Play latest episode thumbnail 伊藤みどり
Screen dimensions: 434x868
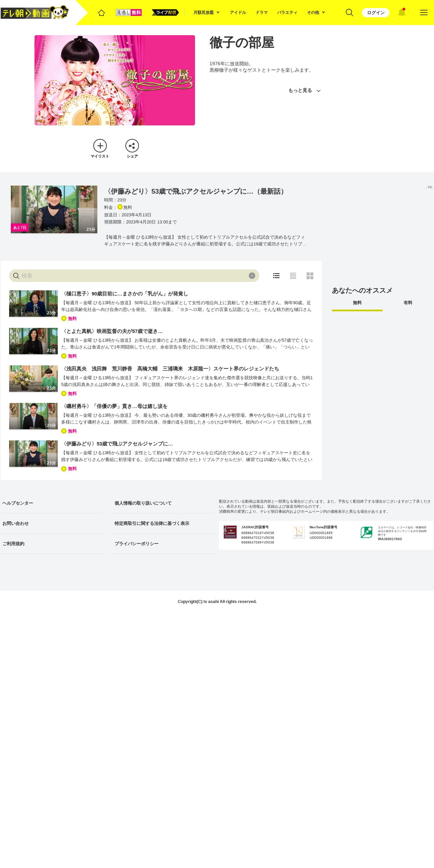coord(54,209)
